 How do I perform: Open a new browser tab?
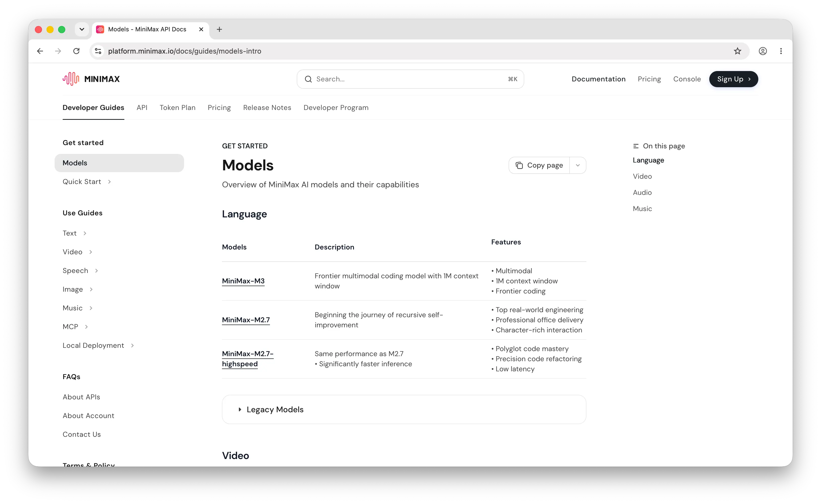point(219,29)
